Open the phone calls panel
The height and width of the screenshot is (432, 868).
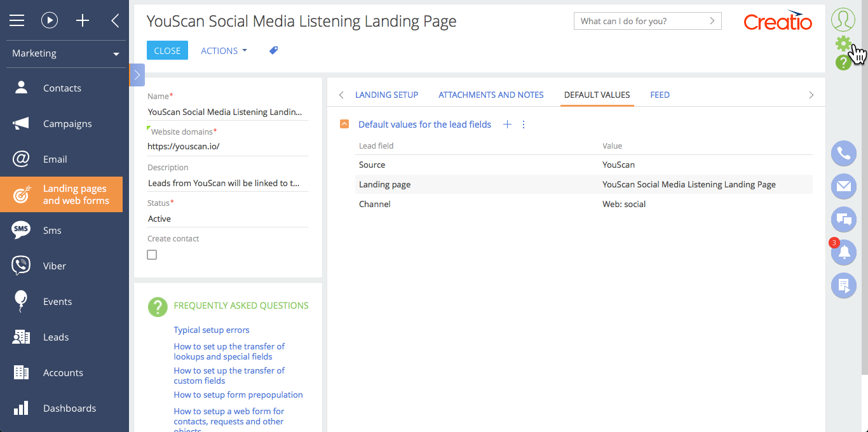[x=844, y=153]
